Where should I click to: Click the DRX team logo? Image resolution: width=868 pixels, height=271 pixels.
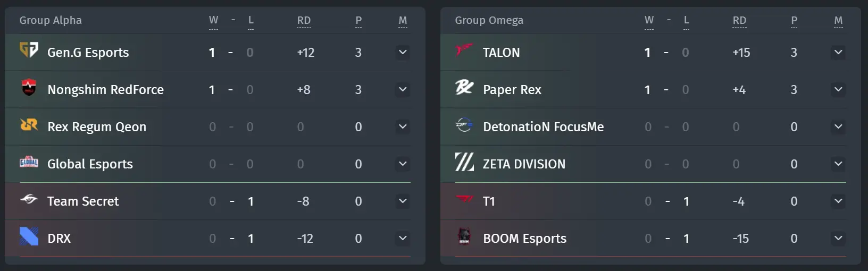pyautogui.click(x=29, y=236)
